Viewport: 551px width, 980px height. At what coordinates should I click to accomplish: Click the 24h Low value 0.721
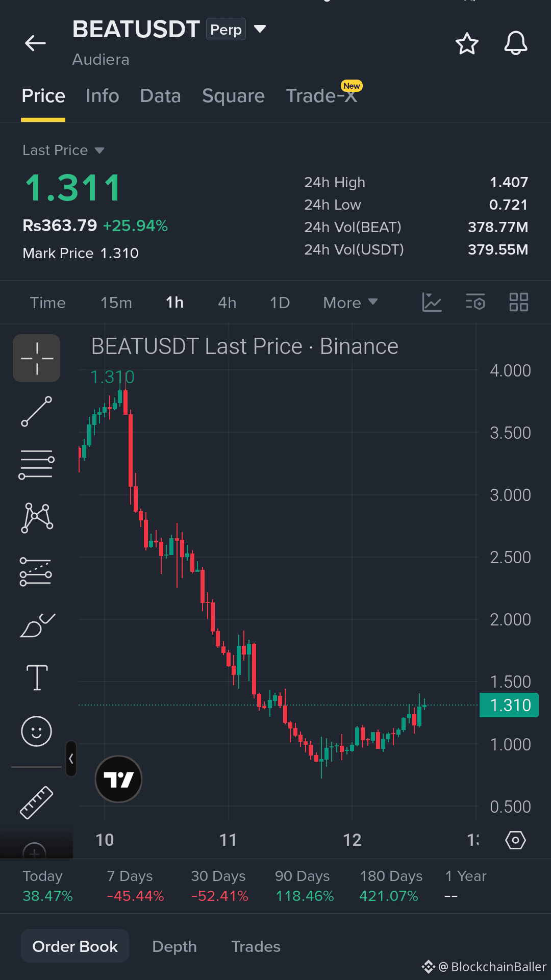(509, 205)
